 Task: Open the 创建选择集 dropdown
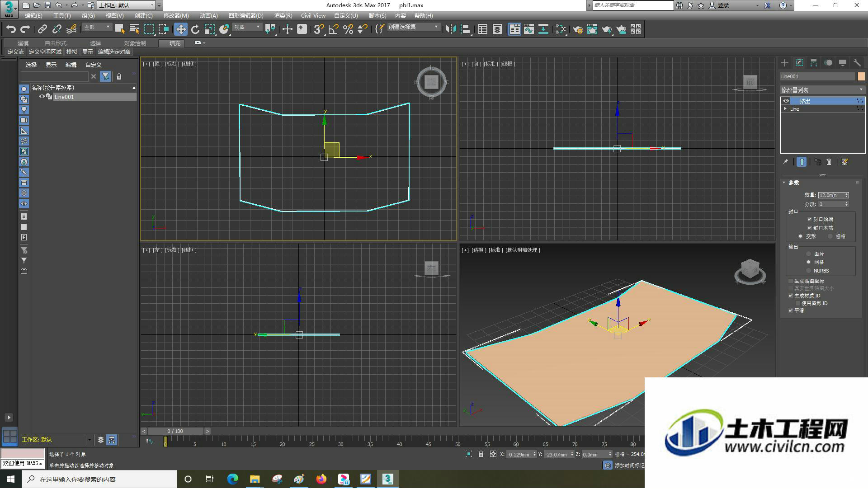(x=413, y=27)
